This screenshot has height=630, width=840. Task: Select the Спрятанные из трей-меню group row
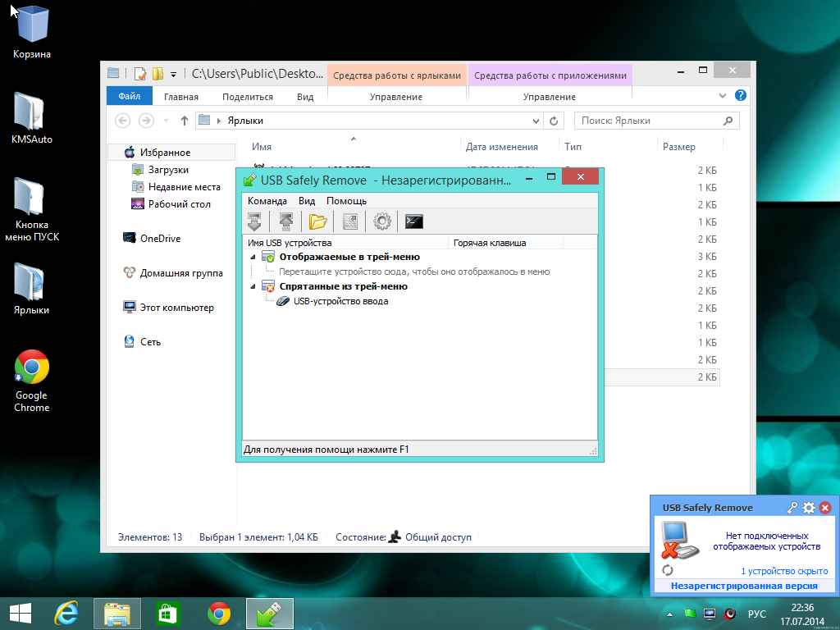(344, 286)
